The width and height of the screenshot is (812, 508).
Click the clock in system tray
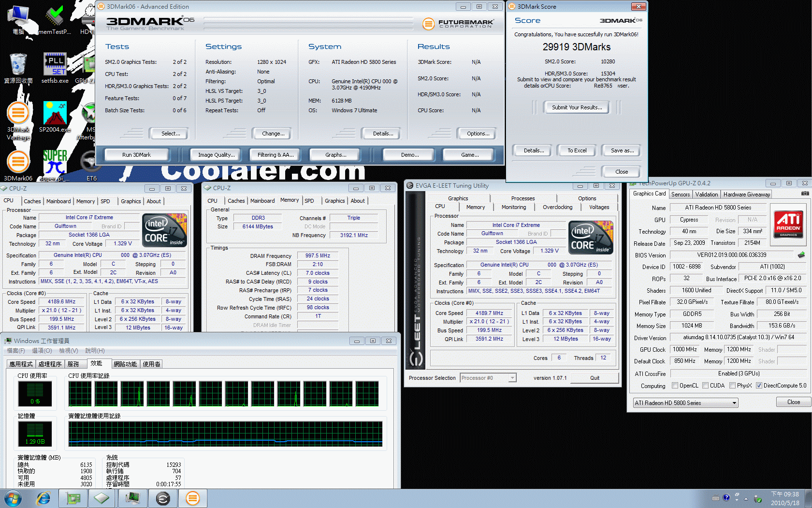pyautogui.click(x=785, y=498)
